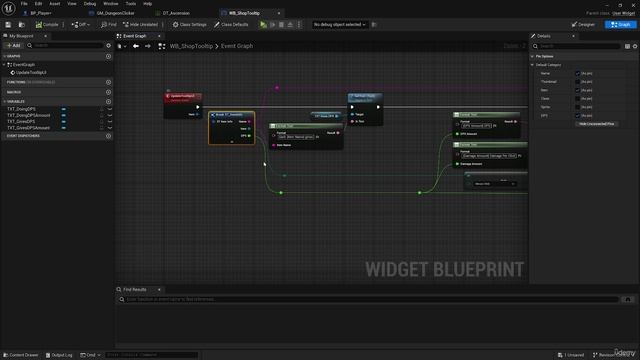Collapse the EventGraph tree item
Screen dimensions: 640x360
click(4, 65)
